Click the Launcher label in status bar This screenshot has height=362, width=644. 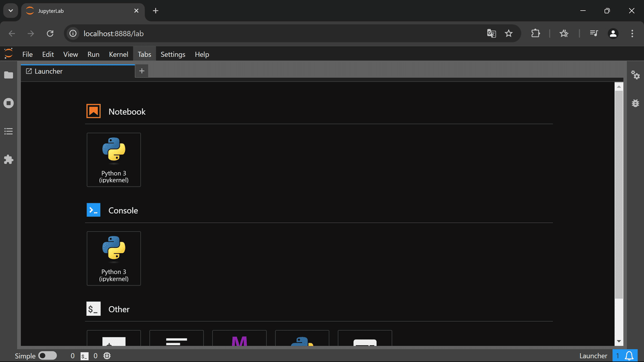tap(593, 356)
